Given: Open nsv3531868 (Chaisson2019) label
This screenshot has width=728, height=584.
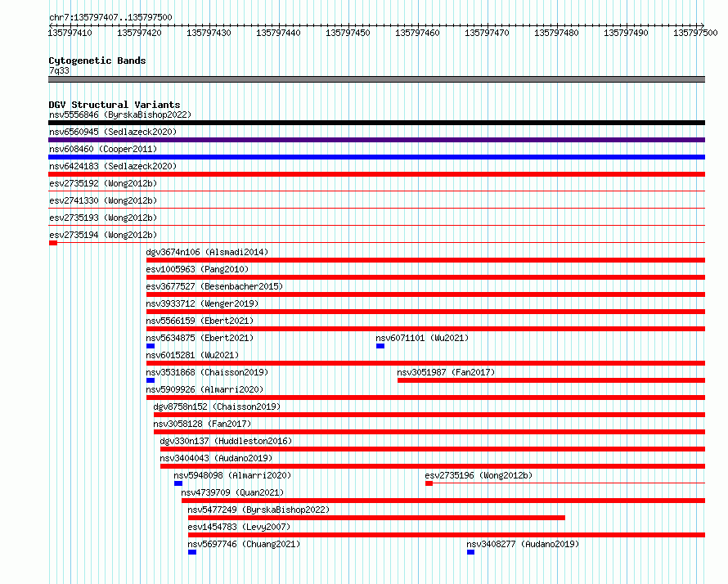Looking at the screenshot, I should pyautogui.click(x=207, y=372).
